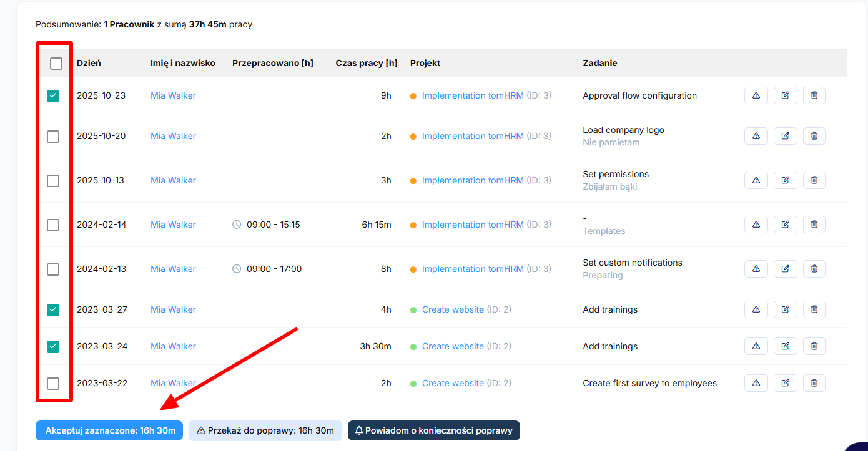
Task: Edit the 2023-03-24 Add trainings entry
Action: click(785, 346)
